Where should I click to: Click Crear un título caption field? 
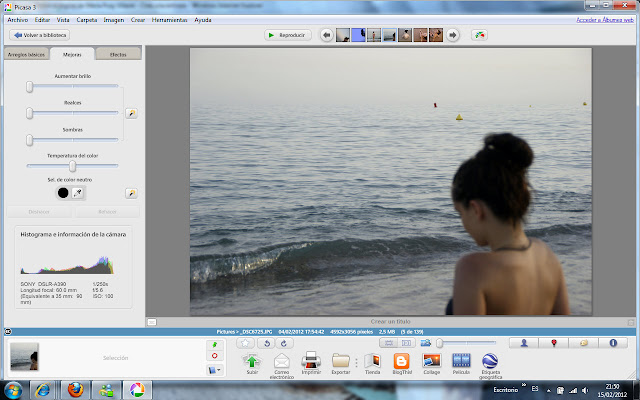[390, 322]
